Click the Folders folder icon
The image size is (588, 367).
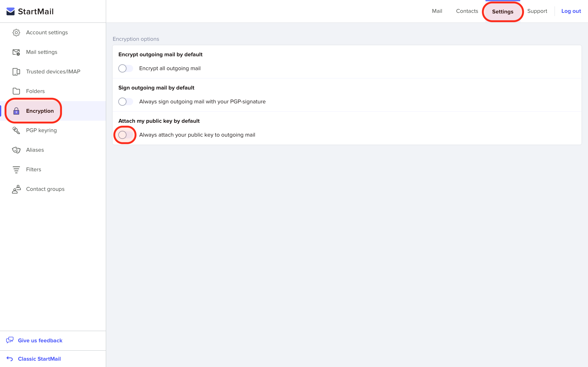(16, 91)
